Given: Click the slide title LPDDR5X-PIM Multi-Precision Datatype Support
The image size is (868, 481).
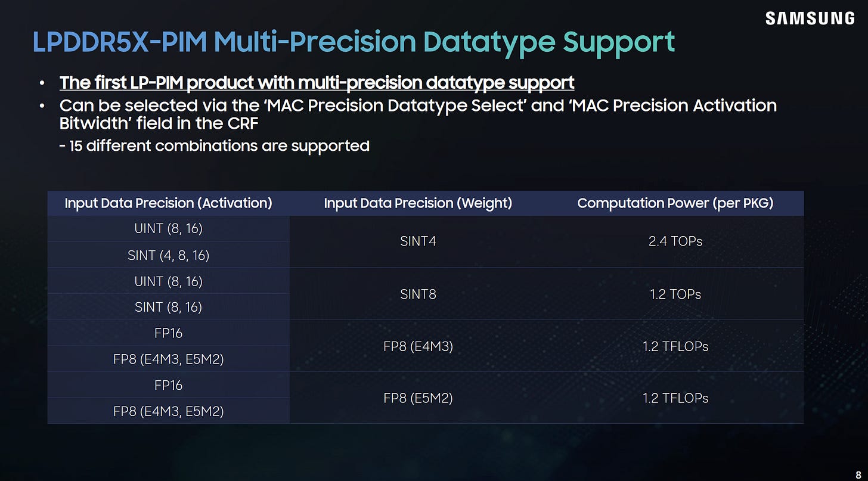Looking at the screenshot, I should click(x=354, y=42).
